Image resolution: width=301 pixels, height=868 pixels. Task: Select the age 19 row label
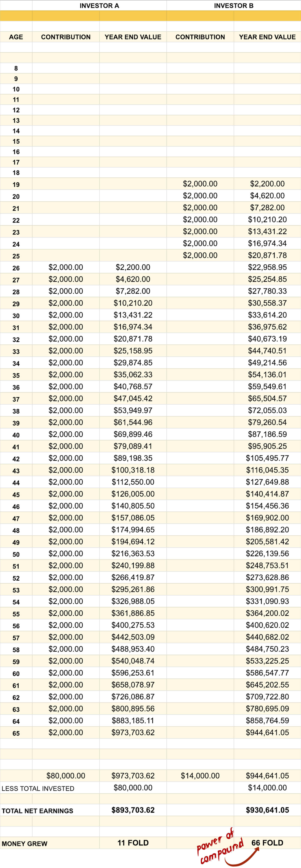coord(16,185)
